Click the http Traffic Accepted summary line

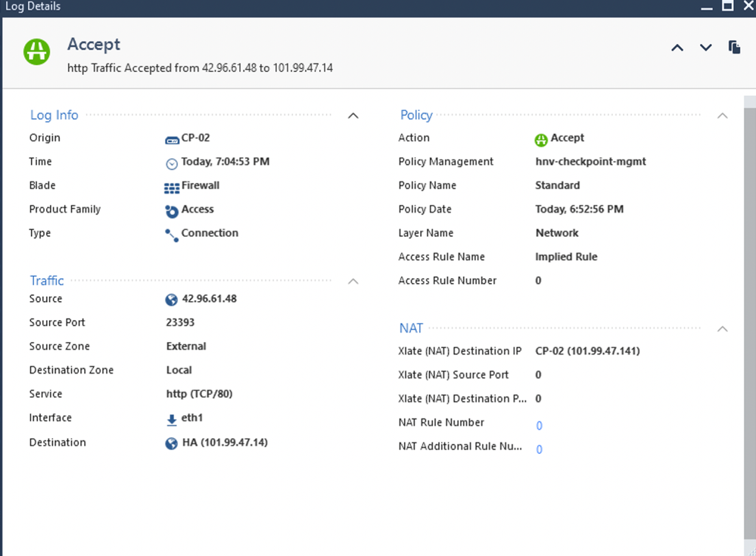point(200,68)
